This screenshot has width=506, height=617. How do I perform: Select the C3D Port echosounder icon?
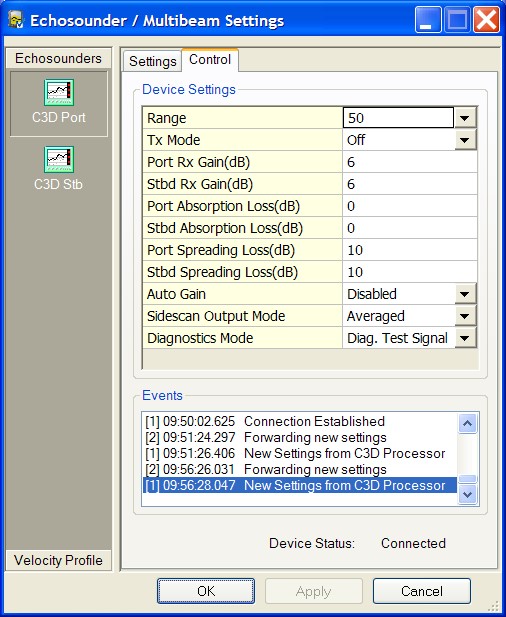(x=59, y=92)
